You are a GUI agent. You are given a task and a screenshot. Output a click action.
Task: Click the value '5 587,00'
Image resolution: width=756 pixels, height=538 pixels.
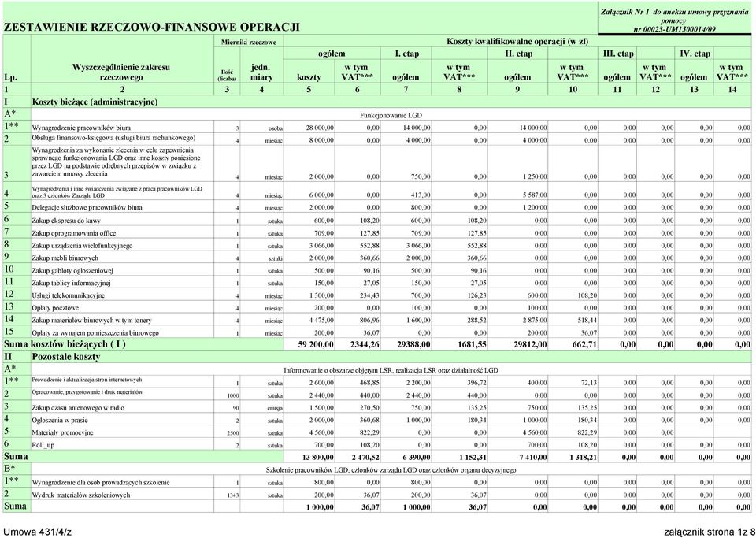tap(534, 195)
